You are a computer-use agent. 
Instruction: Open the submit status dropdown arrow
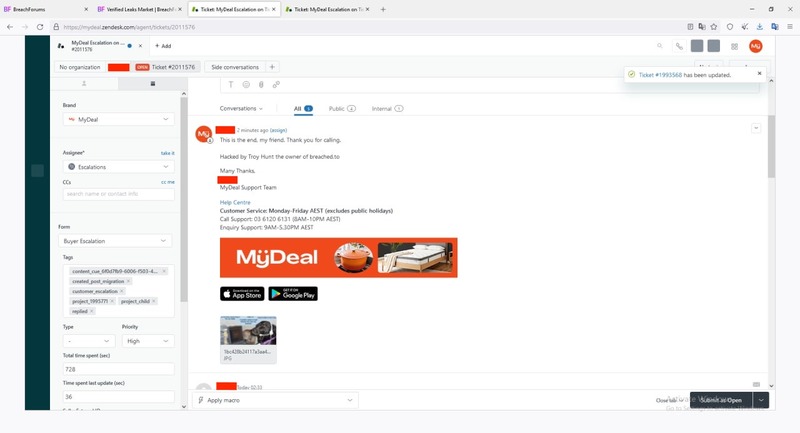761,400
